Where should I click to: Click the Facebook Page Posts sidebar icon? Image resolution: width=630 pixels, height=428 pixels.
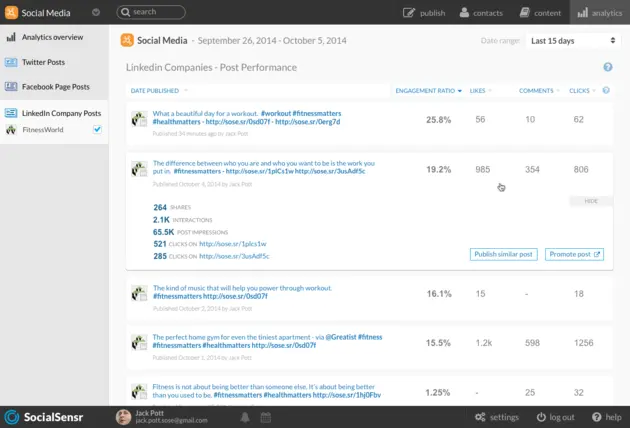pos(11,86)
